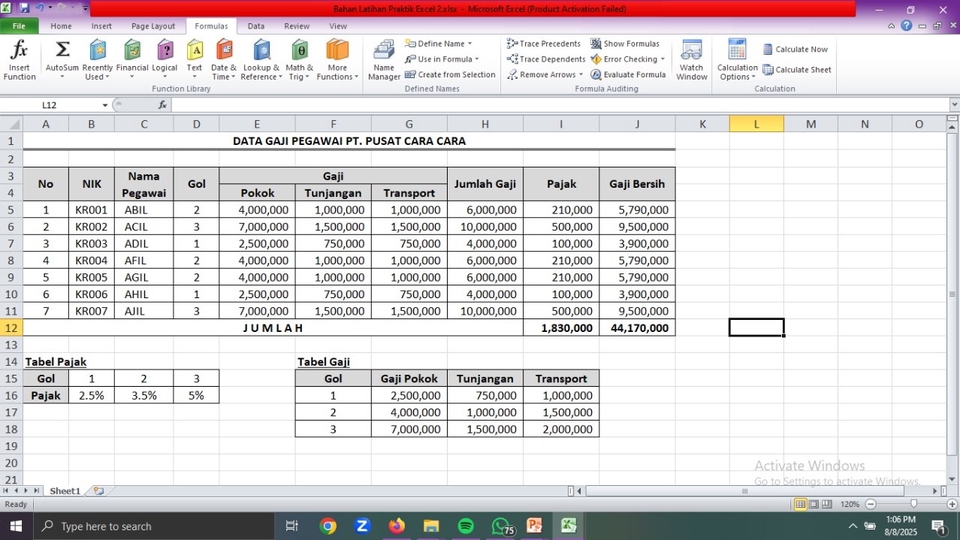The width and height of the screenshot is (960, 540).
Task: Select the Sheet1 worksheet tab
Action: click(64, 490)
